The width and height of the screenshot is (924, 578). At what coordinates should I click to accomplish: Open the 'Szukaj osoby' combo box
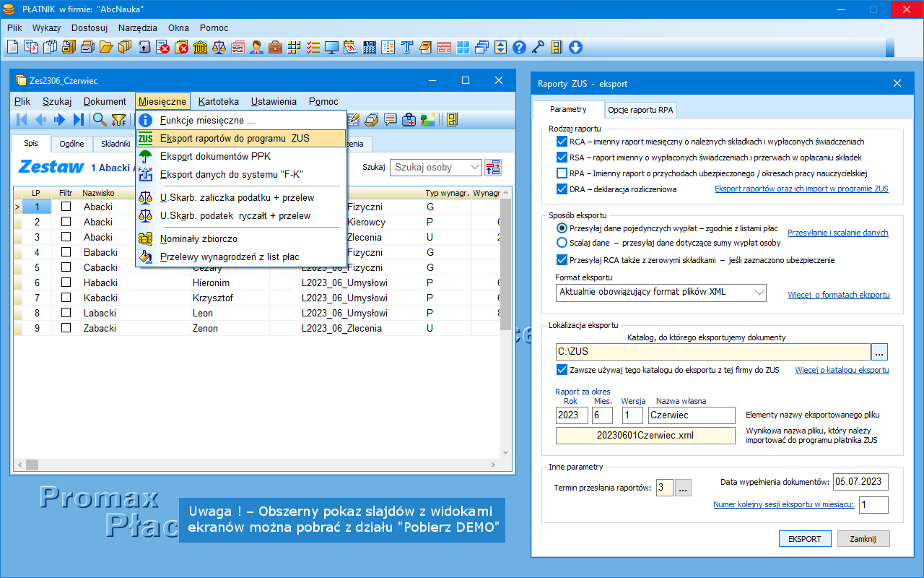pyautogui.click(x=435, y=168)
